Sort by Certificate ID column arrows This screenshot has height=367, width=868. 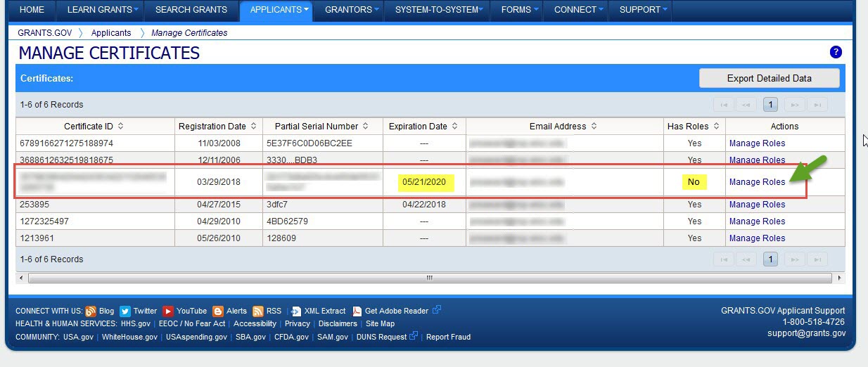(120, 127)
